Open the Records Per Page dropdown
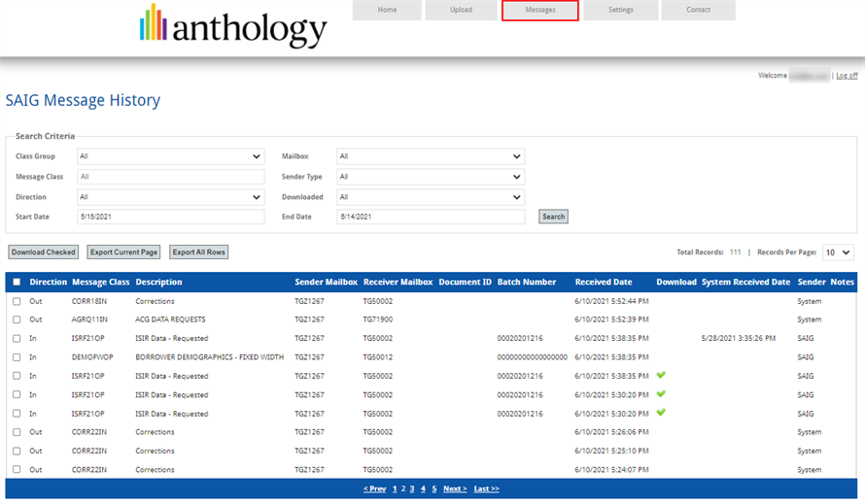Image resolution: width=865 pixels, height=504 pixels. 838,252
